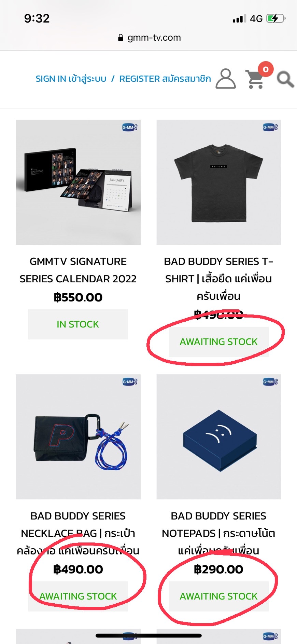The height and width of the screenshot is (644, 297).
Task: Open the black Bad Buddy T-shirt image
Action: (219, 182)
